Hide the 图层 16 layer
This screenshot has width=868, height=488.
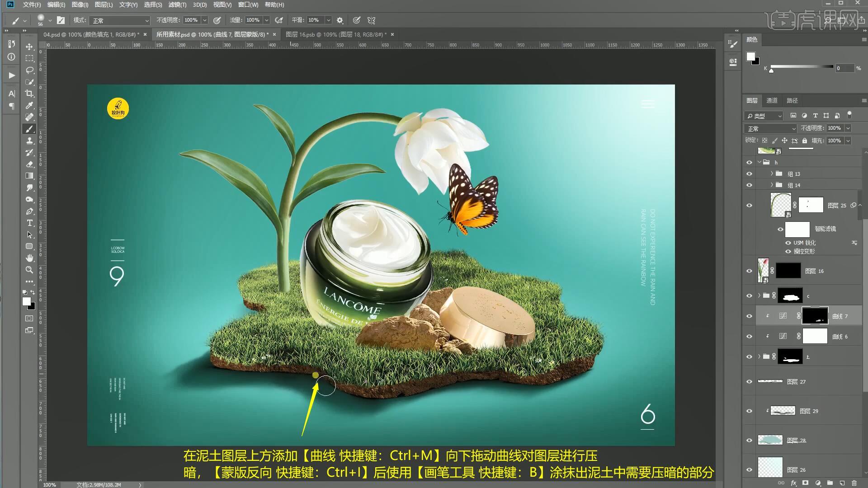[749, 271]
